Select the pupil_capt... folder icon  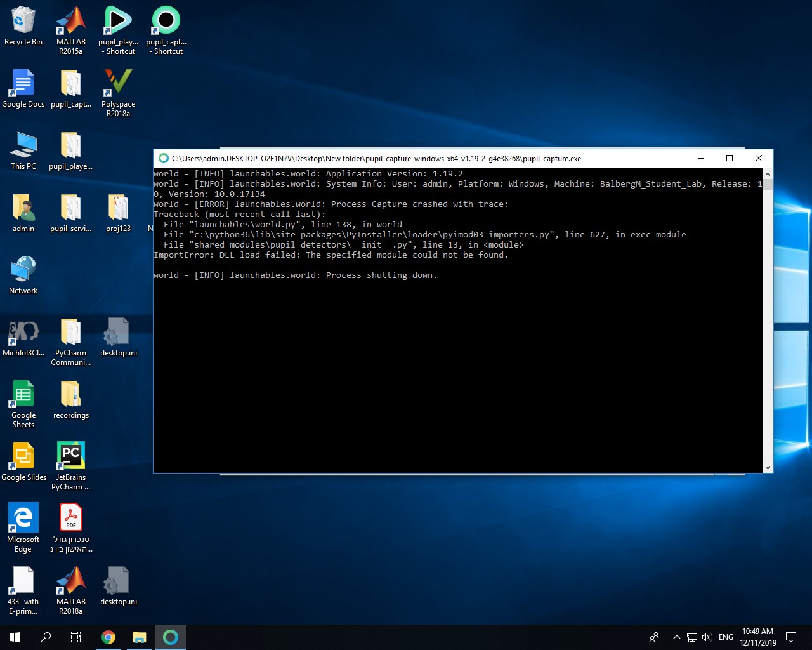point(71,89)
